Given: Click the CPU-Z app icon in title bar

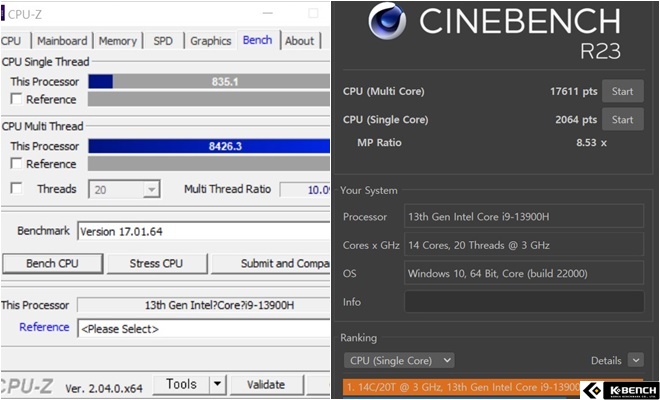Looking at the screenshot, I should pyautogui.click(x=4, y=13).
